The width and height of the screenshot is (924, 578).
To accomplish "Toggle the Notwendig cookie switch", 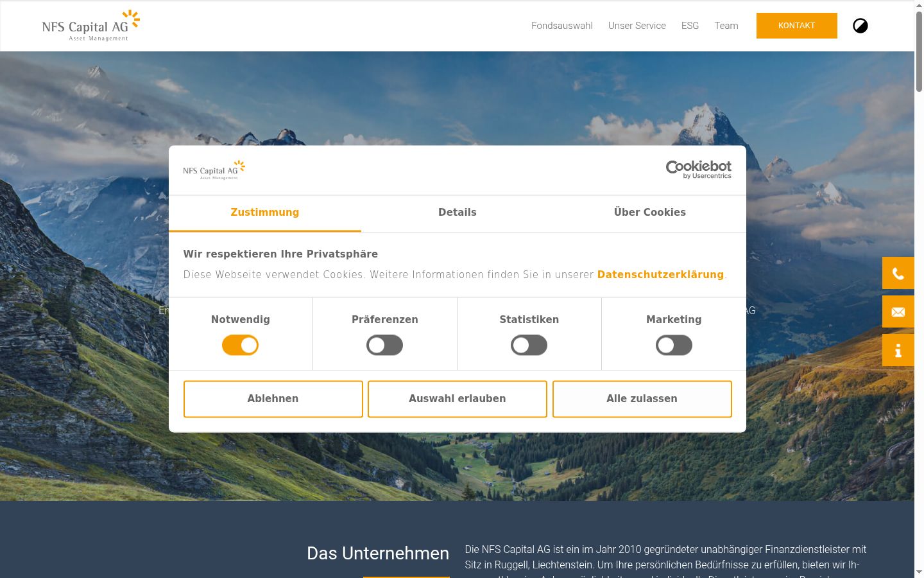I will point(241,345).
